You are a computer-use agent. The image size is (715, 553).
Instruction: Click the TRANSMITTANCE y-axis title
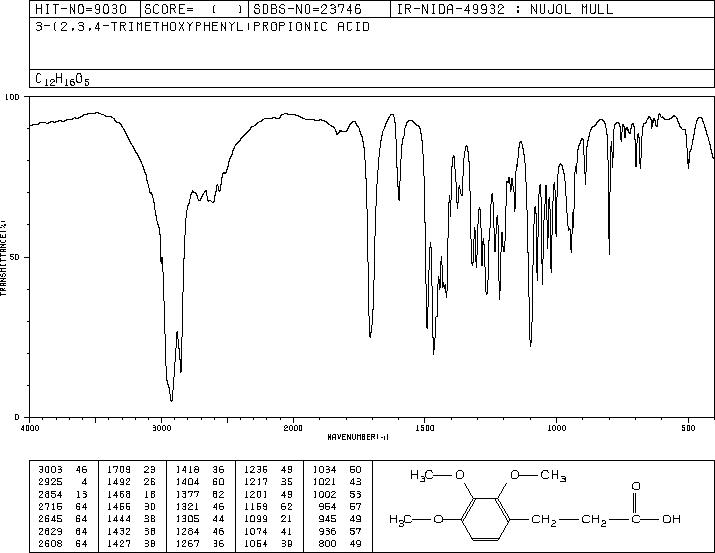coord(3,257)
